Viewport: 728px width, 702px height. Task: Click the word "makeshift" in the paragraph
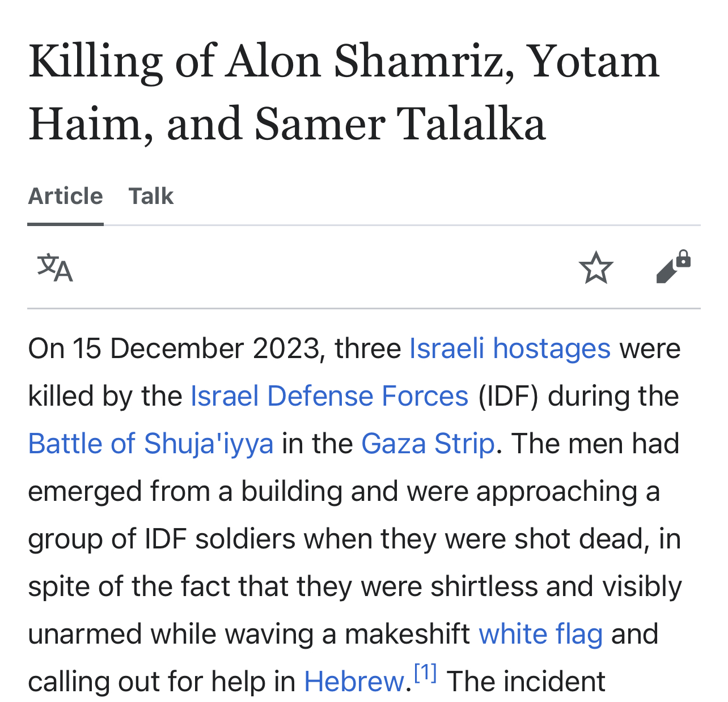(407, 633)
